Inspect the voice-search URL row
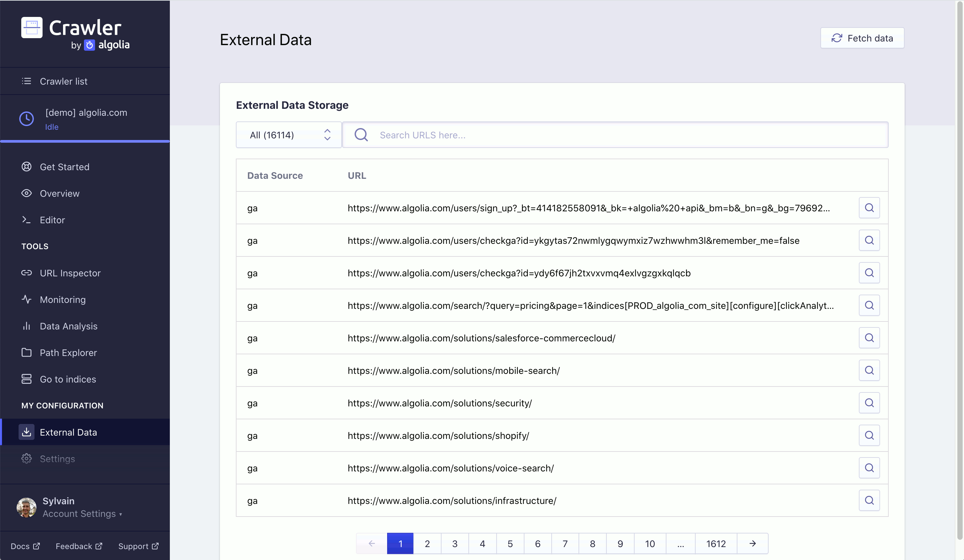Image resolution: width=964 pixels, height=560 pixels. tap(869, 468)
